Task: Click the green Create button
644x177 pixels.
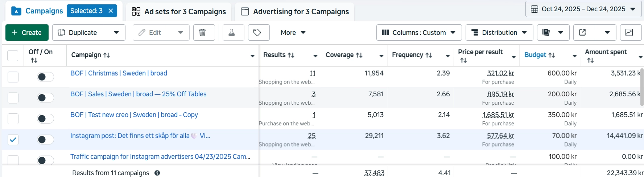Action: pos(27,33)
